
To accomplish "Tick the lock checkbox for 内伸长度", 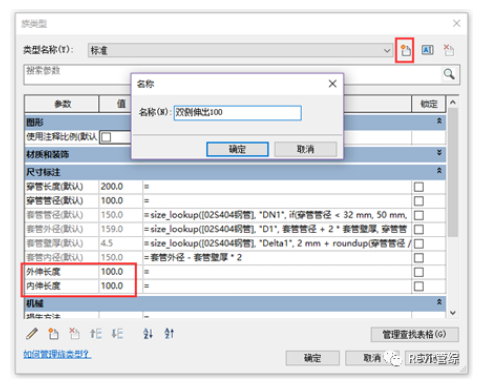I will 419,286.
